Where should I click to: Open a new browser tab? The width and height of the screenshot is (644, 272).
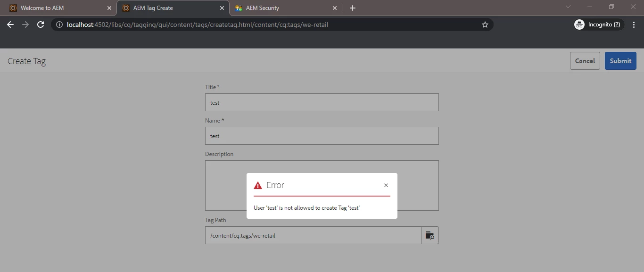pos(353,8)
